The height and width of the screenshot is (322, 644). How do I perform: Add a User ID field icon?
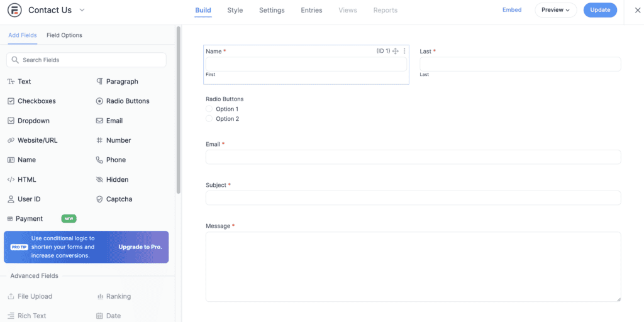point(11,199)
